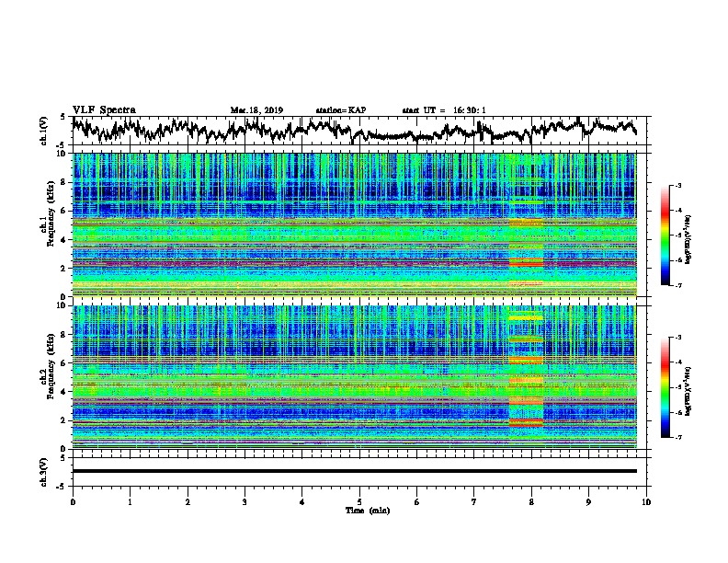Screen dimensions: 728x563
Task: Click the "10" kHz tick of ch.2 spectrogram
Action: coord(63,305)
